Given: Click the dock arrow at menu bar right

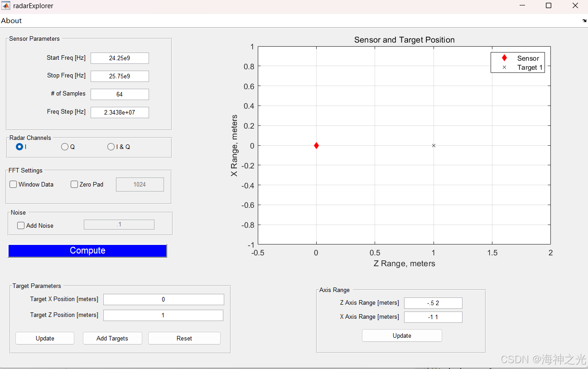Looking at the screenshot, I should point(584,21).
